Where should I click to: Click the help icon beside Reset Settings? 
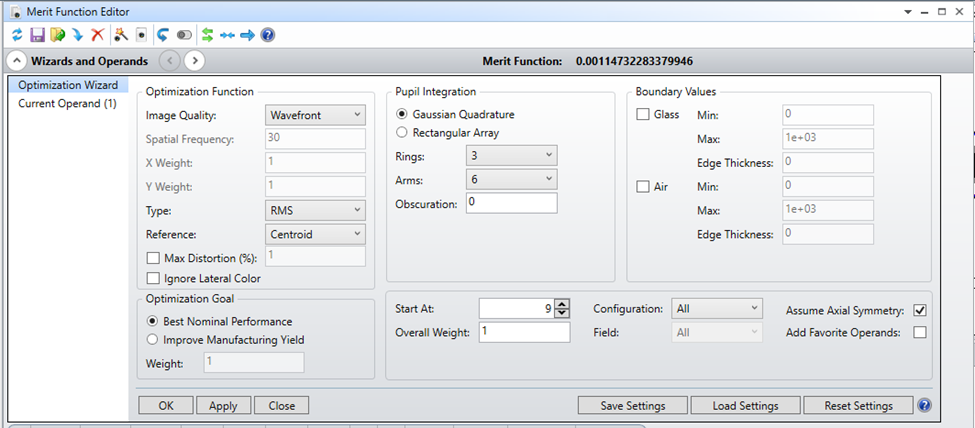[924, 406]
